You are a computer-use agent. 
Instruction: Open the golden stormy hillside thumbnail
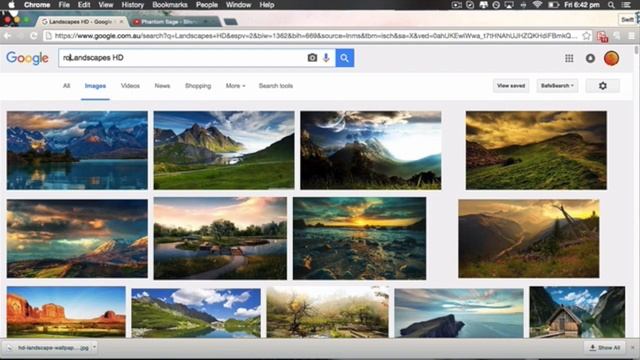click(x=536, y=150)
